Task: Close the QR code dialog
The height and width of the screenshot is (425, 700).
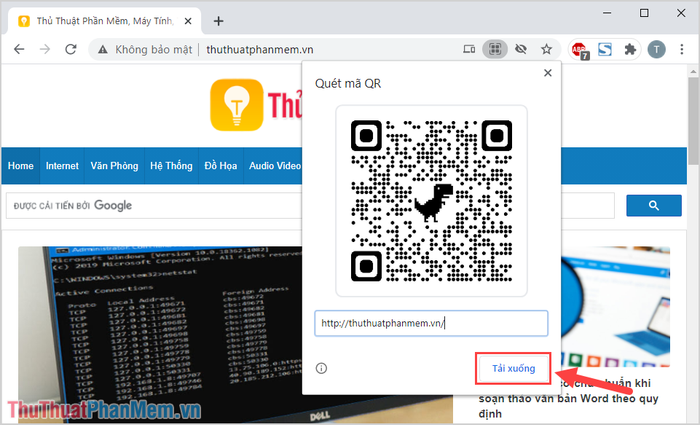Action: click(x=548, y=73)
